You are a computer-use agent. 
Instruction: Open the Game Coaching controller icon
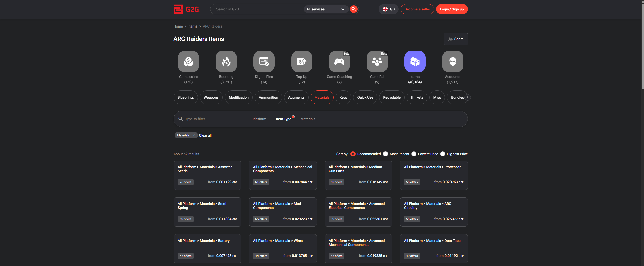[339, 62]
